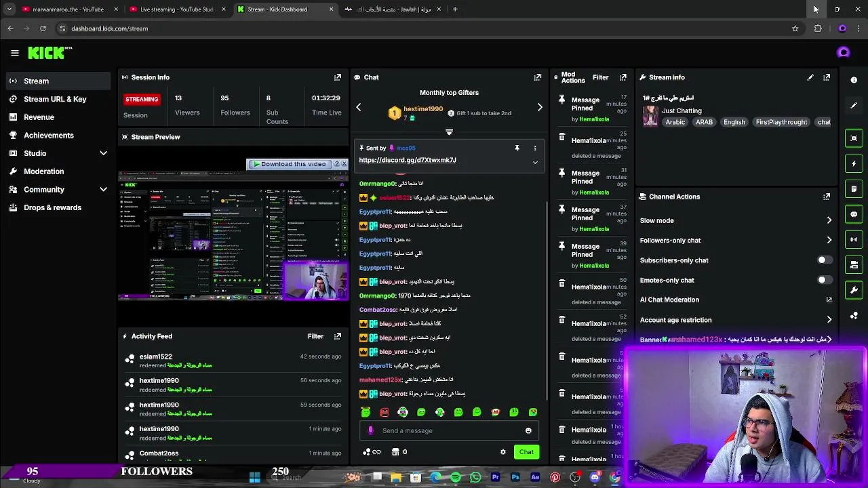This screenshot has height=488, width=868.
Task: Open the discord.gg link in the pinned message
Action: coord(408,160)
